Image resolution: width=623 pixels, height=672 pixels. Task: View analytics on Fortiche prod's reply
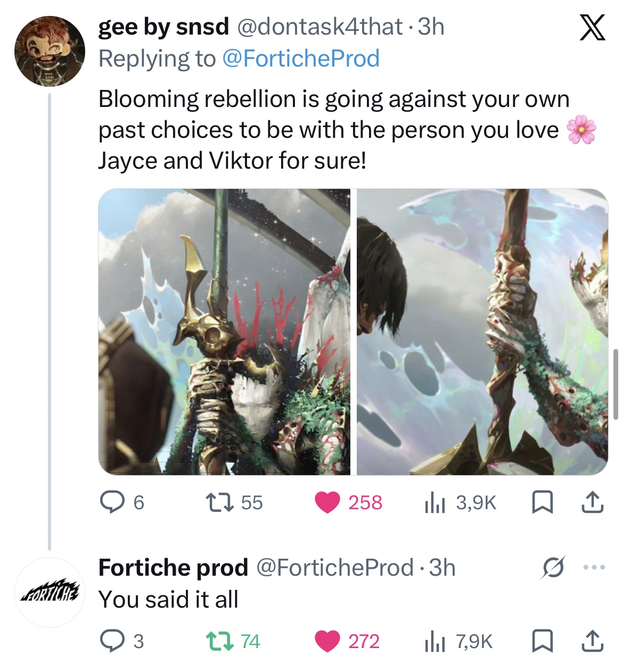click(x=435, y=641)
